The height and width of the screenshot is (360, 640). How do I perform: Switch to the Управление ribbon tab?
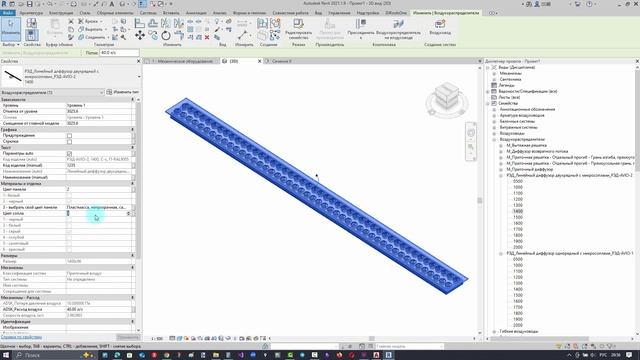tap(339, 13)
